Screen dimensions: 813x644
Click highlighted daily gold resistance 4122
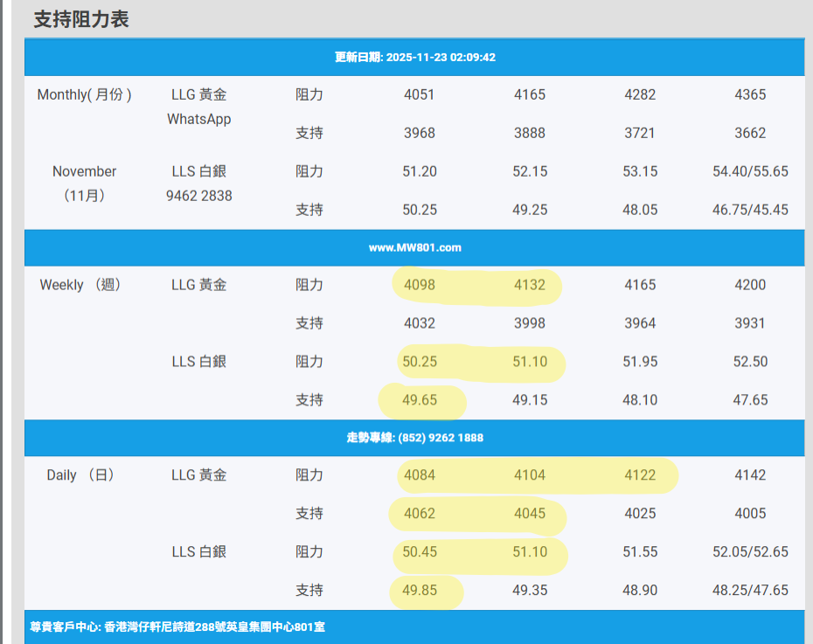640,475
